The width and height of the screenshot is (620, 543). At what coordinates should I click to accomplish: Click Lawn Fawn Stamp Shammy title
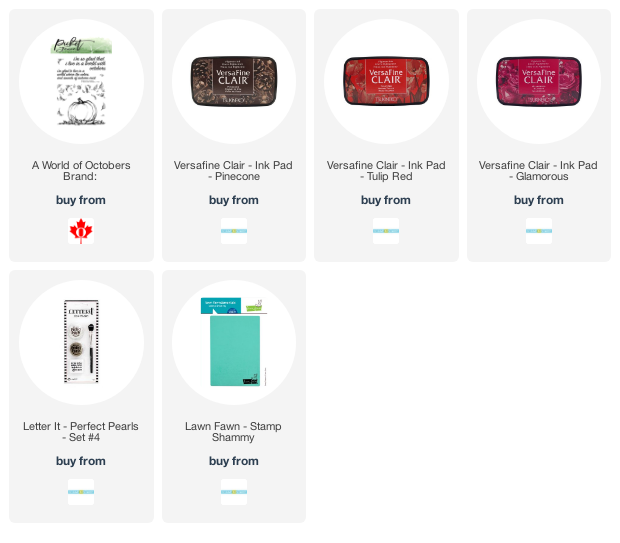click(233, 432)
